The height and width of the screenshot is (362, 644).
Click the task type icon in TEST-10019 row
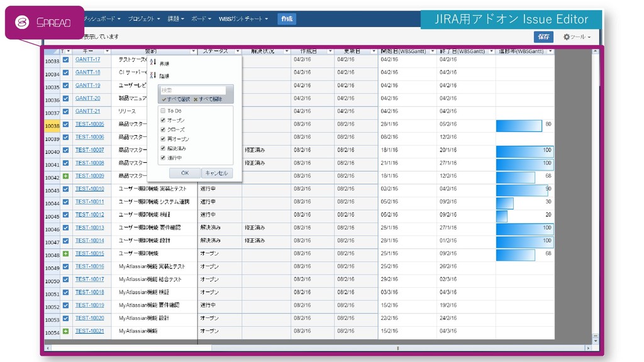[65, 305]
